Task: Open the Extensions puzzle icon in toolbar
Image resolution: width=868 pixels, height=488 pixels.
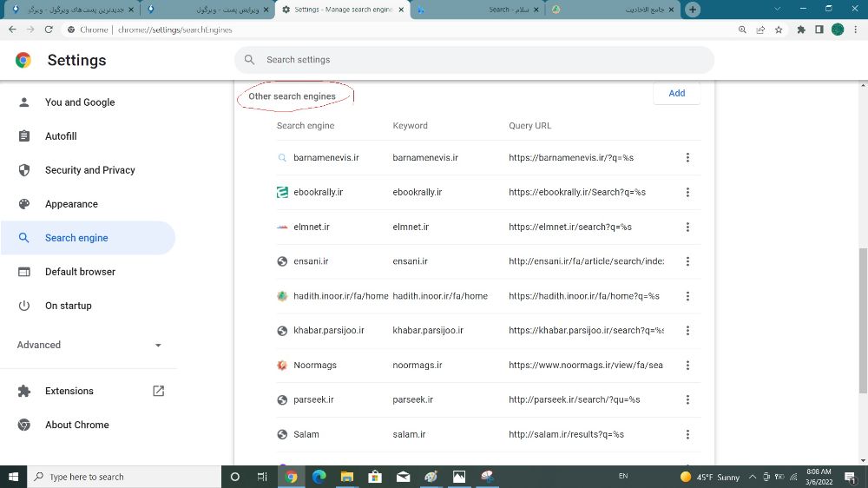Action: (801, 30)
